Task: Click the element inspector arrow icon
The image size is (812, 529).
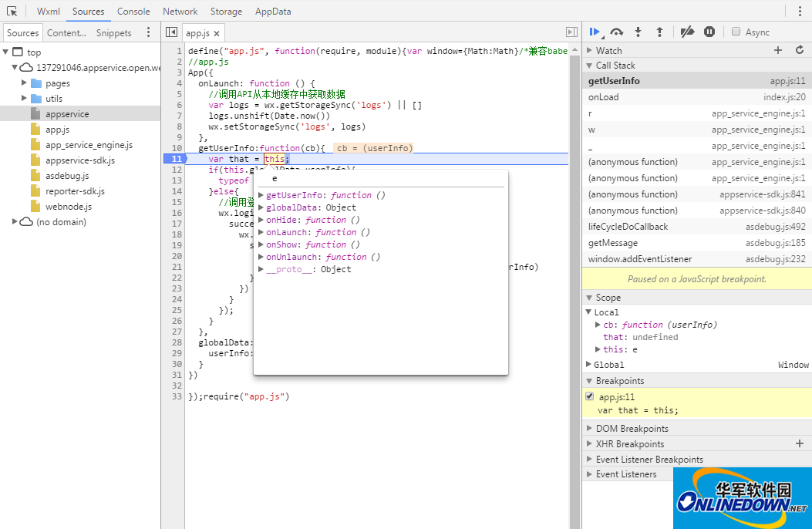Action: tap(12, 12)
